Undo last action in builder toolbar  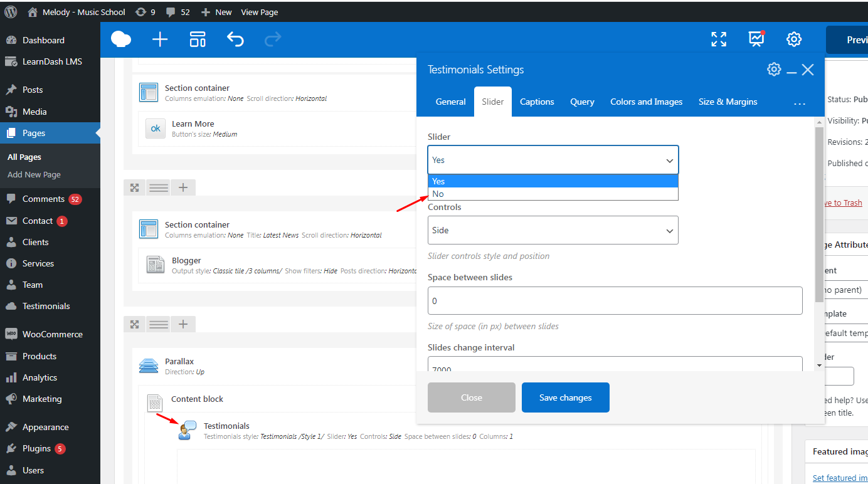(235, 40)
